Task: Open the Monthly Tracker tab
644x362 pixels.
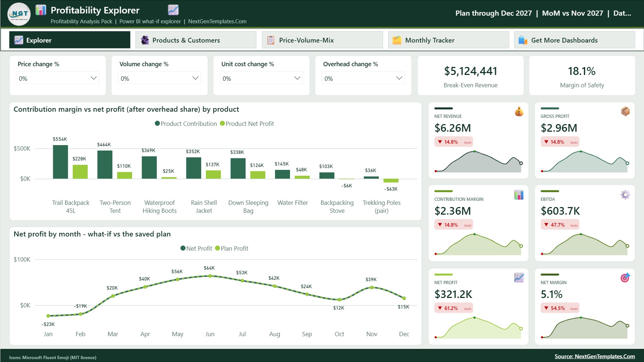Action: [x=448, y=40]
